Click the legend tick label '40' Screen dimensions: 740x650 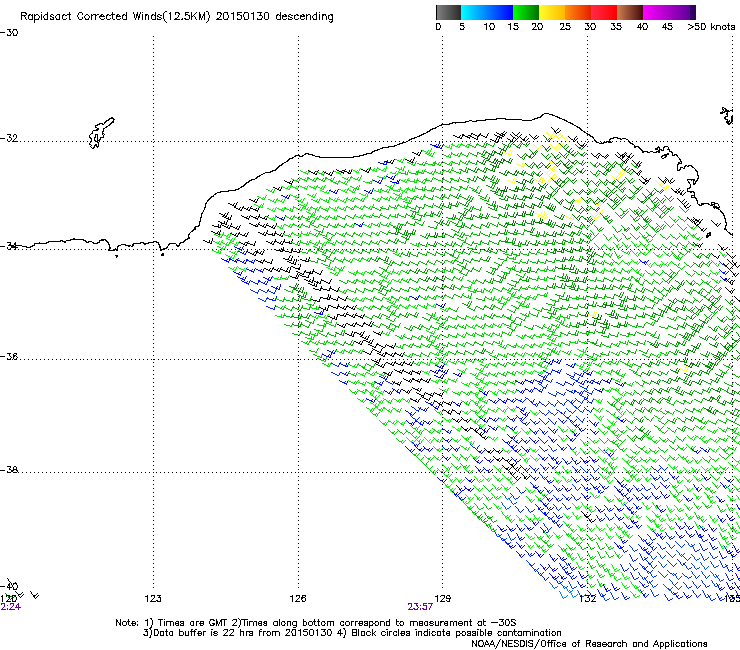tap(642, 27)
